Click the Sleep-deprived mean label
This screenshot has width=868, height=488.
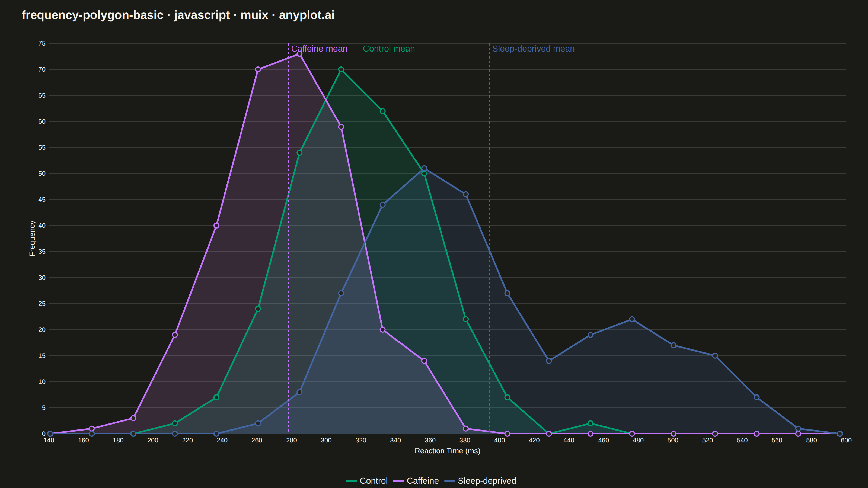(533, 49)
